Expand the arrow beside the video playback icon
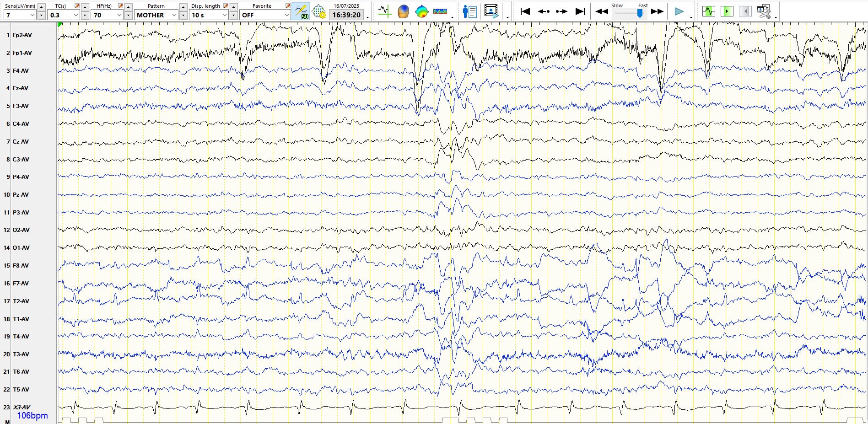 [x=508, y=17]
